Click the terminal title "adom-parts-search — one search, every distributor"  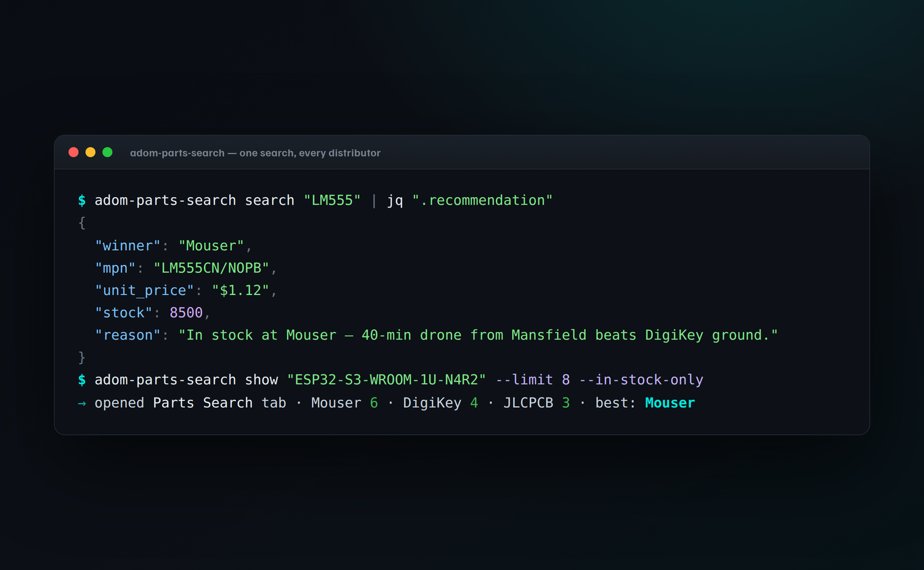[x=255, y=153]
